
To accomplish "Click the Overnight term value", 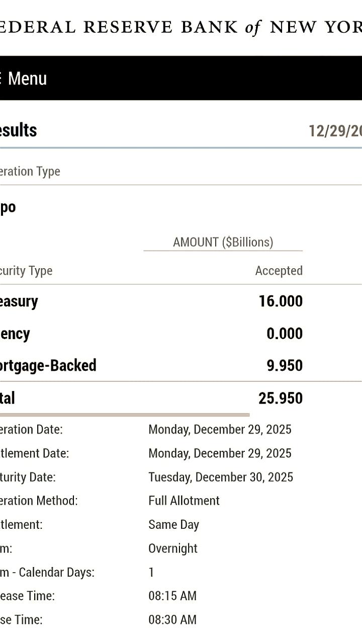I will [x=173, y=548].
